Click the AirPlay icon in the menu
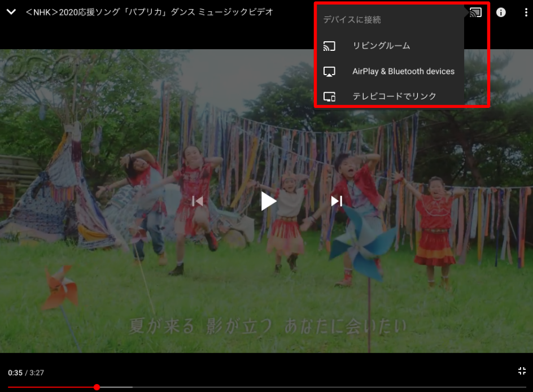The image size is (533, 392). pos(329,71)
